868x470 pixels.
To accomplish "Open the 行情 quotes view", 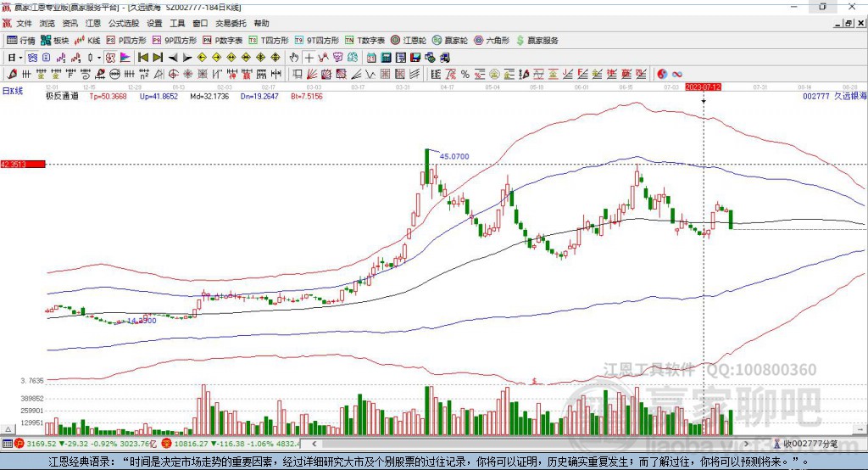I will (x=20, y=41).
